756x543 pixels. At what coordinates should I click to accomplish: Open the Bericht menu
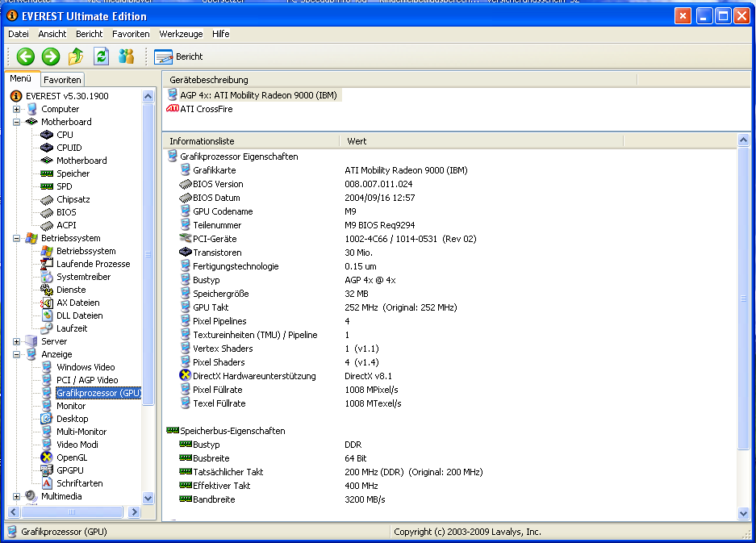tap(90, 34)
